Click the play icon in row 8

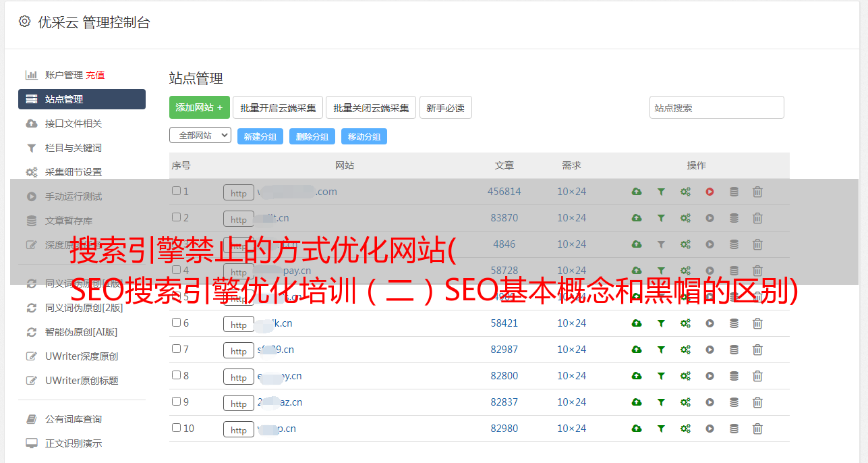tap(710, 376)
